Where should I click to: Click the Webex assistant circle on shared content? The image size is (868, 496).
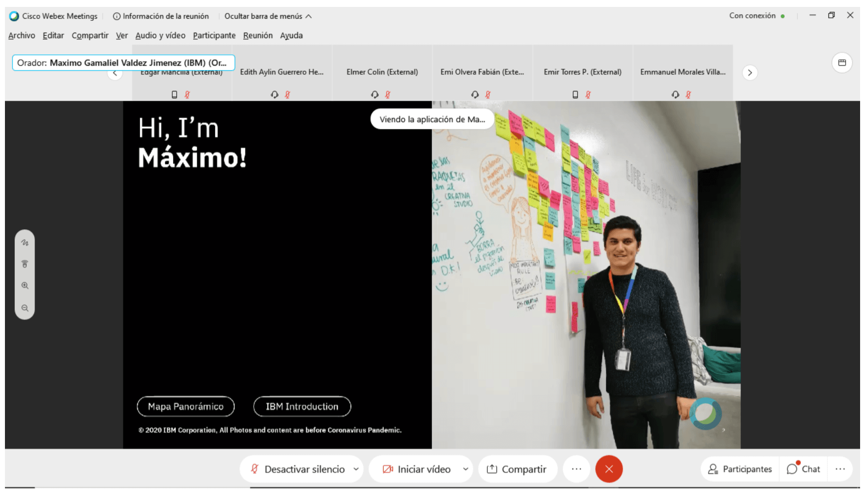tap(706, 414)
